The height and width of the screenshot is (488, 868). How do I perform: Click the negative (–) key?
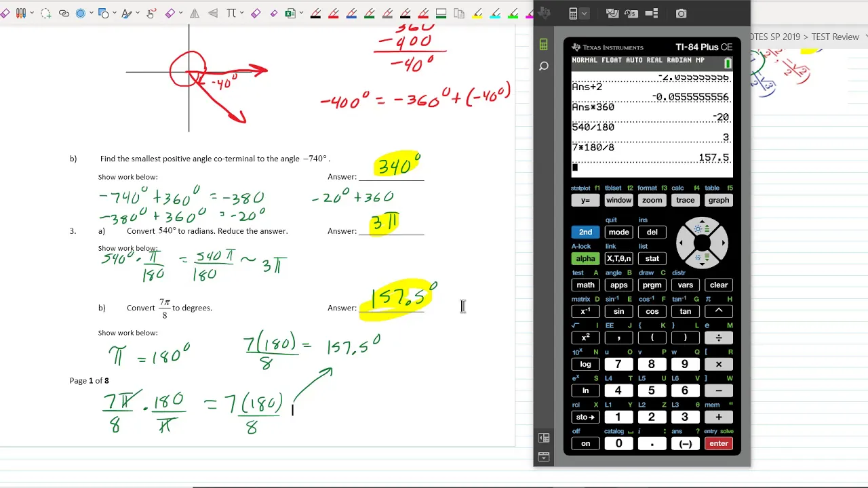click(685, 443)
